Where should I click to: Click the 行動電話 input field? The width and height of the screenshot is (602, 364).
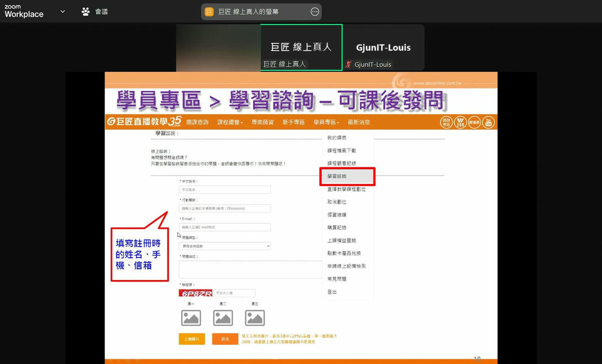(225, 208)
